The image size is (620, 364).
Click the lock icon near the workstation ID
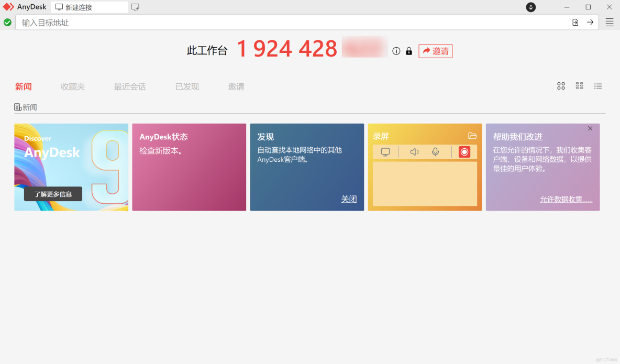409,51
